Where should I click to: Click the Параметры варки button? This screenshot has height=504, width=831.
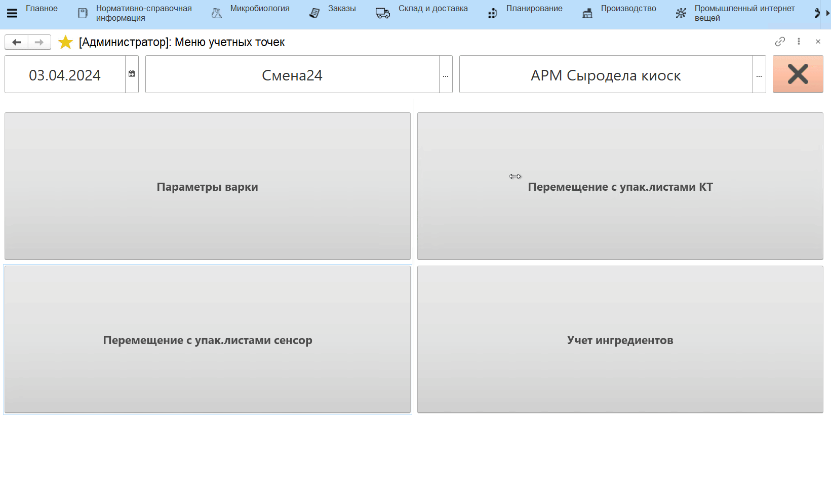[207, 187]
